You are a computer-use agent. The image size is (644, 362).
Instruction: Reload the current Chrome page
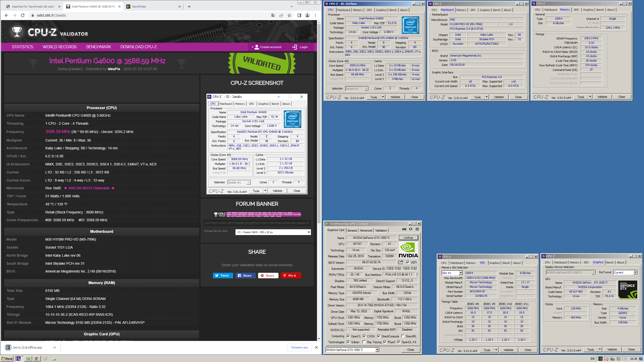point(23,15)
